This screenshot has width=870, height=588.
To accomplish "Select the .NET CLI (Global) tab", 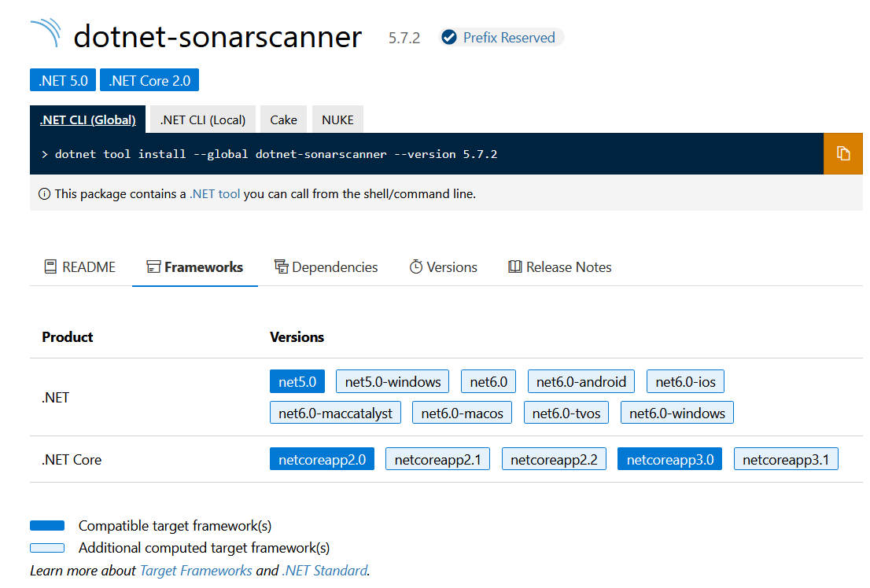I will (x=87, y=119).
